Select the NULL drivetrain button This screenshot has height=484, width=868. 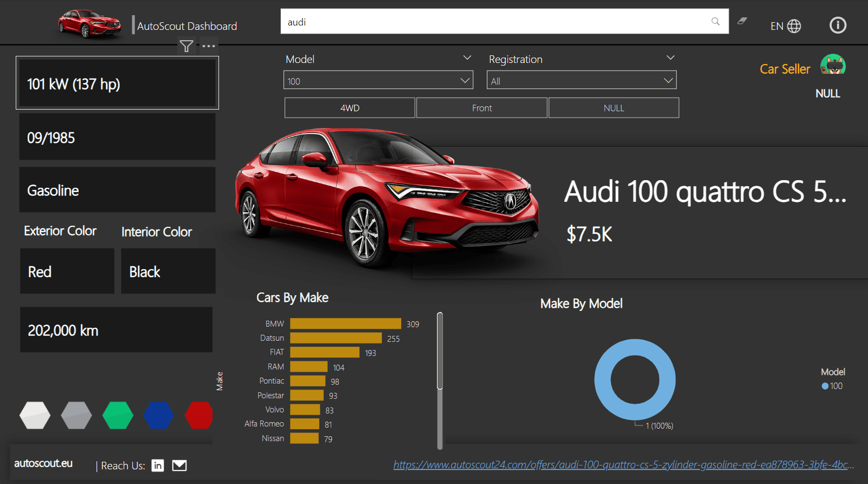pyautogui.click(x=614, y=108)
